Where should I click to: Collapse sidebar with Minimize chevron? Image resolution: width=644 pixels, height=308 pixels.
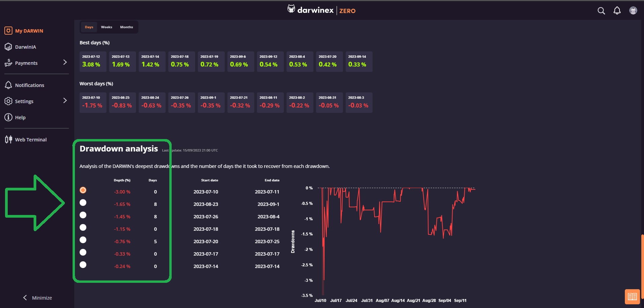click(25, 298)
